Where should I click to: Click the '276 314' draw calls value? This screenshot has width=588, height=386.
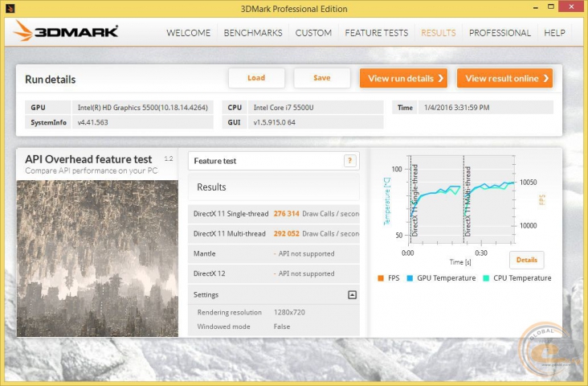pyautogui.click(x=287, y=214)
